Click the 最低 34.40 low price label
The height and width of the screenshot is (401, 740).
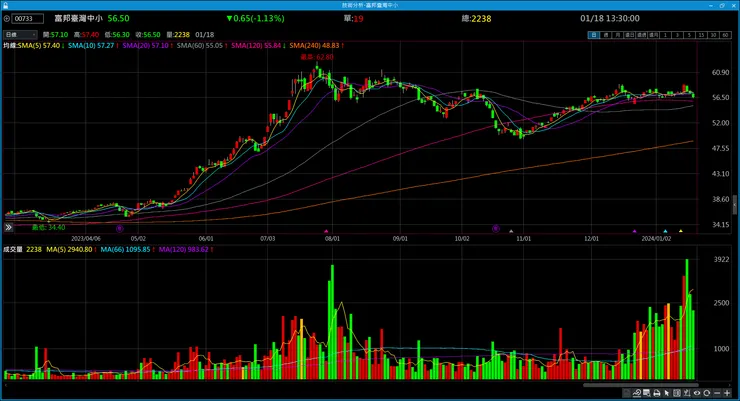(x=49, y=227)
